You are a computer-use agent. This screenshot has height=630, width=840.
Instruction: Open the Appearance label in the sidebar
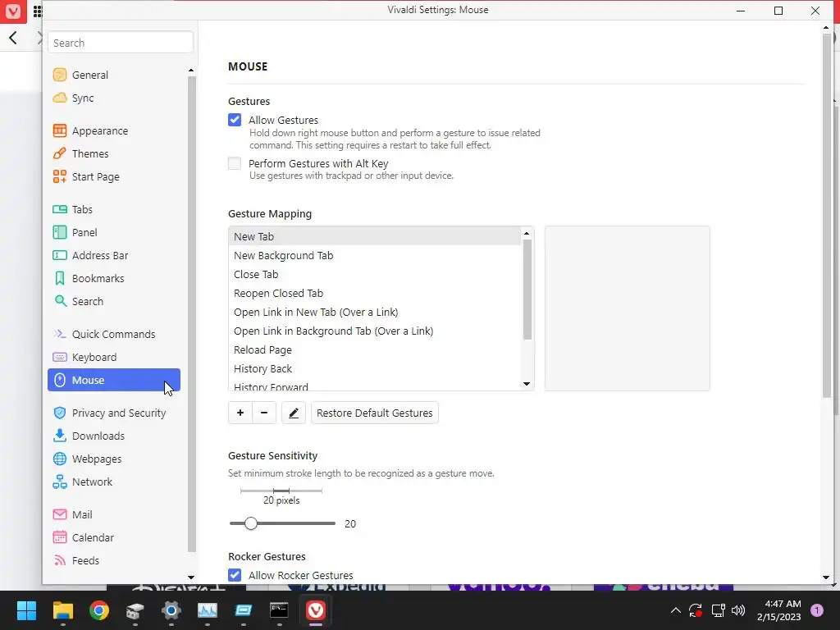click(x=100, y=130)
